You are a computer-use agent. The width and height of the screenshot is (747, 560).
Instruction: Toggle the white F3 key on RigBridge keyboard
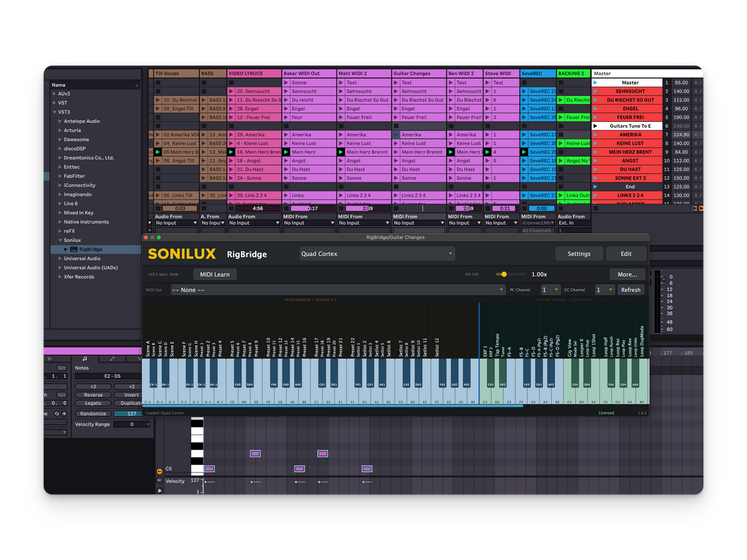click(x=520, y=395)
